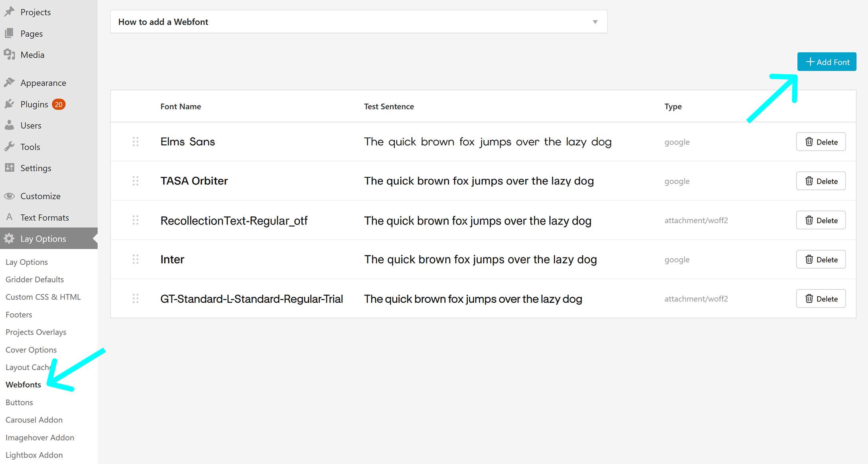Click the drag handle for Elms Sans row
This screenshot has height=464, width=868.
coord(136,142)
